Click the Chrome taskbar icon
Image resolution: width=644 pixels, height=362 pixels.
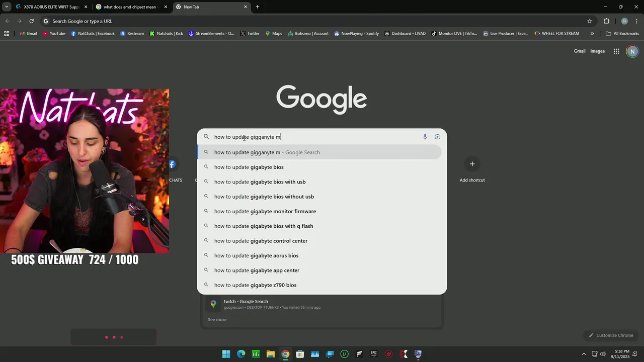285,354
